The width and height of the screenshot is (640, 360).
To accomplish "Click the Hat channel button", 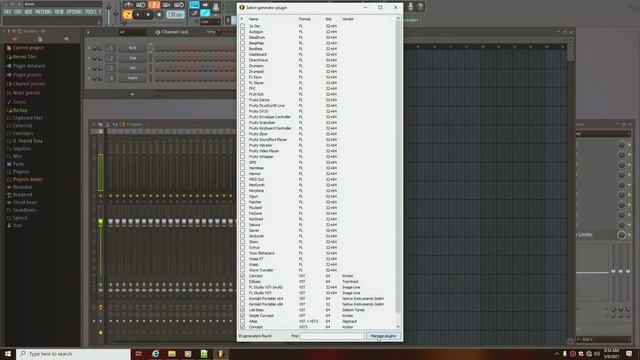I will [132, 68].
